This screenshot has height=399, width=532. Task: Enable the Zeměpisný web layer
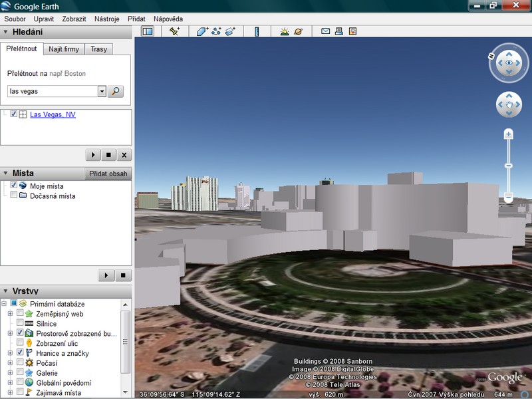coord(20,313)
